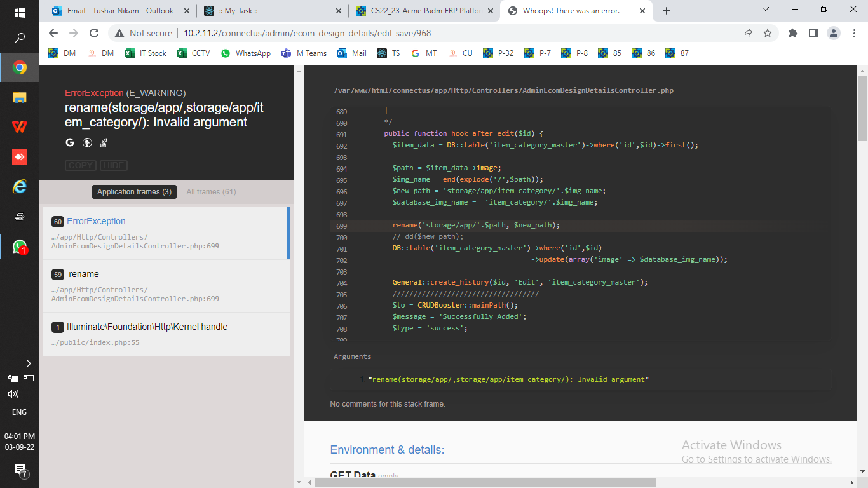Open the P-32 bookmark
The image size is (868, 488).
pos(499,53)
